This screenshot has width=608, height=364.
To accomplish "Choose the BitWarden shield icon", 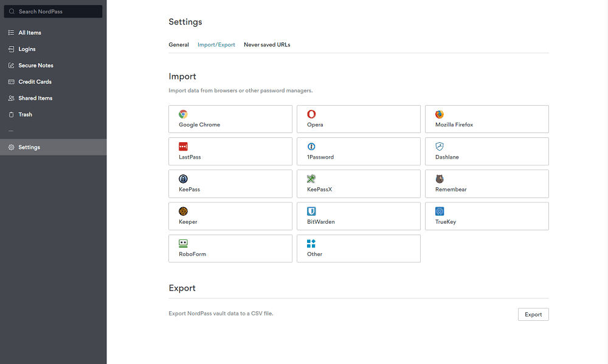I will click(x=311, y=211).
